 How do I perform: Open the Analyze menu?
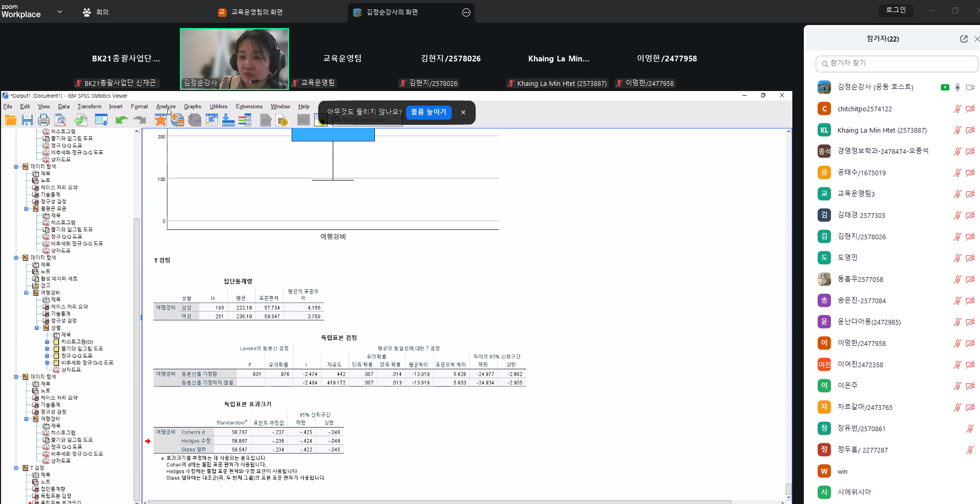click(x=165, y=107)
